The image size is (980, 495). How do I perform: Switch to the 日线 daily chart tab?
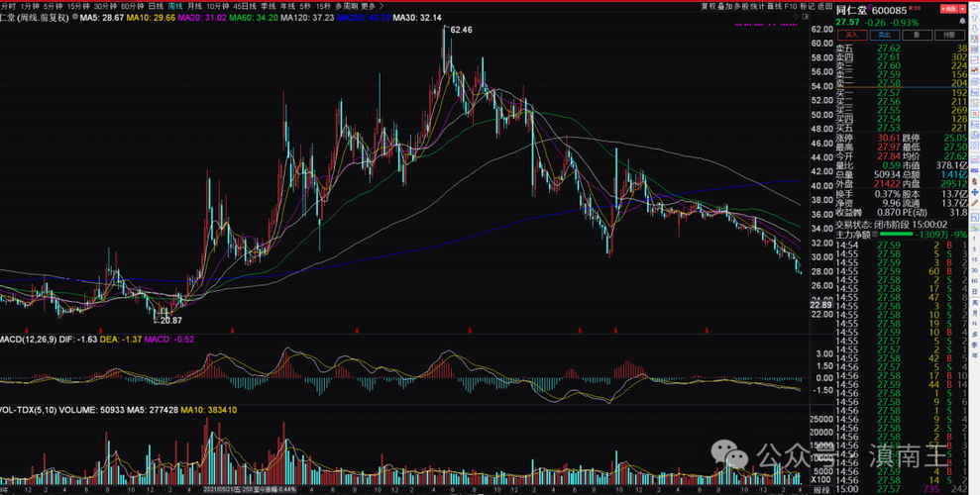tap(156, 6)
